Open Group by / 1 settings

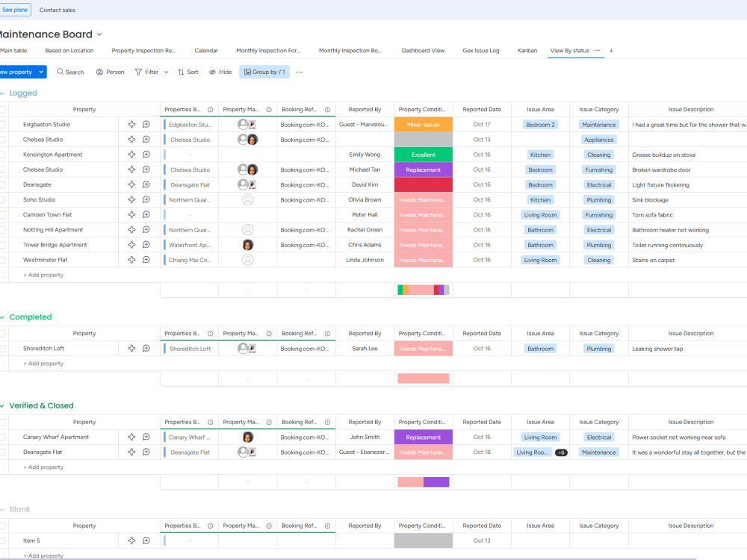[x=264, y=72]
